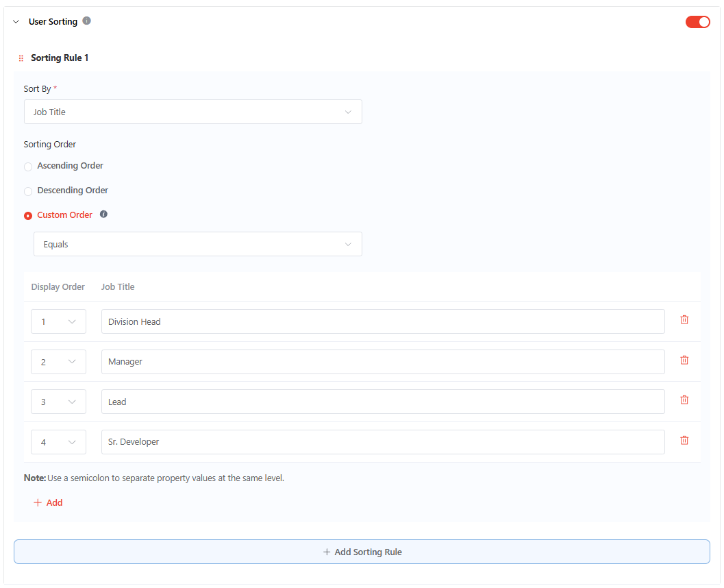The image size is (724, 588).
Task: Delete the Division Head custom order row
Action: point(684,319)
